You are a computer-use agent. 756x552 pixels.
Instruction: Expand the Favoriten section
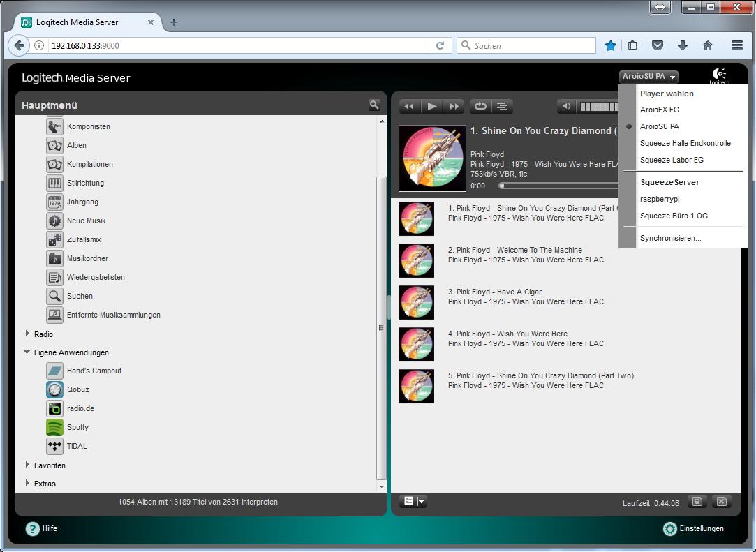coord(27,465)
